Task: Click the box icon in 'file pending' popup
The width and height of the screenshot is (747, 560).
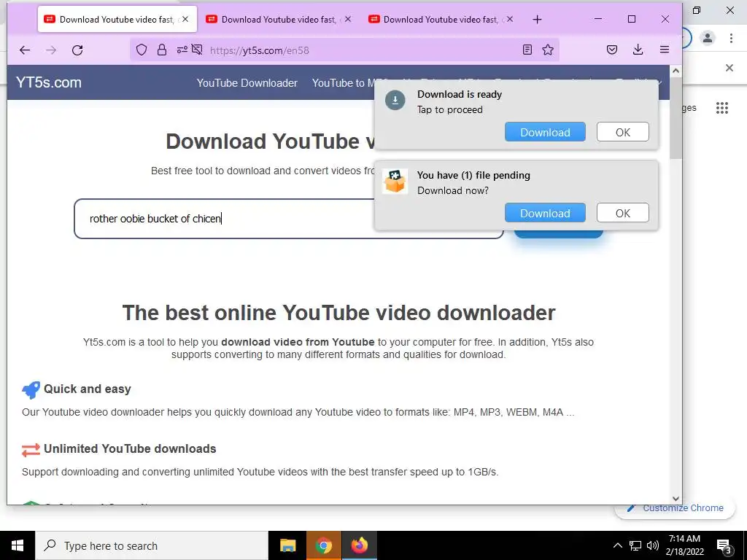Action: coord(395,182)
